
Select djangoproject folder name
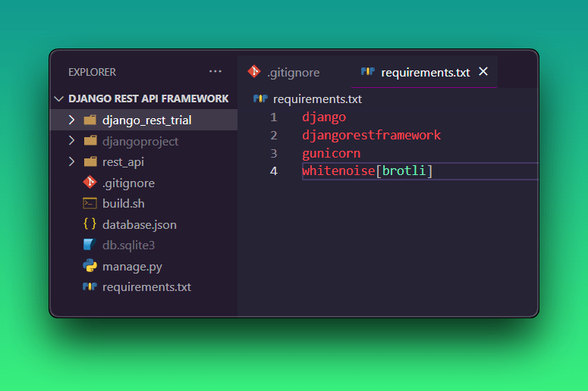(x=140, y=142)
